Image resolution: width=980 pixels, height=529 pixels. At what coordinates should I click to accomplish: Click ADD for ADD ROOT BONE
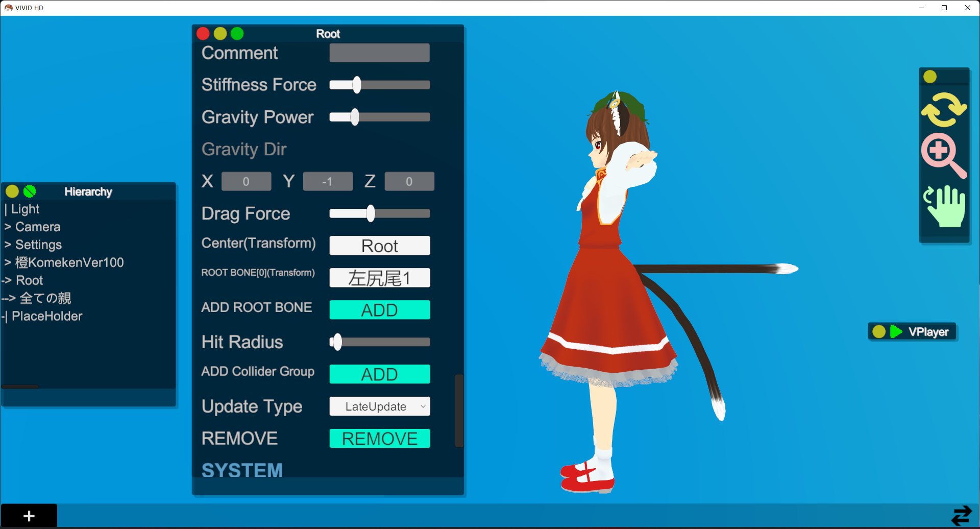[x=379, y=310]
